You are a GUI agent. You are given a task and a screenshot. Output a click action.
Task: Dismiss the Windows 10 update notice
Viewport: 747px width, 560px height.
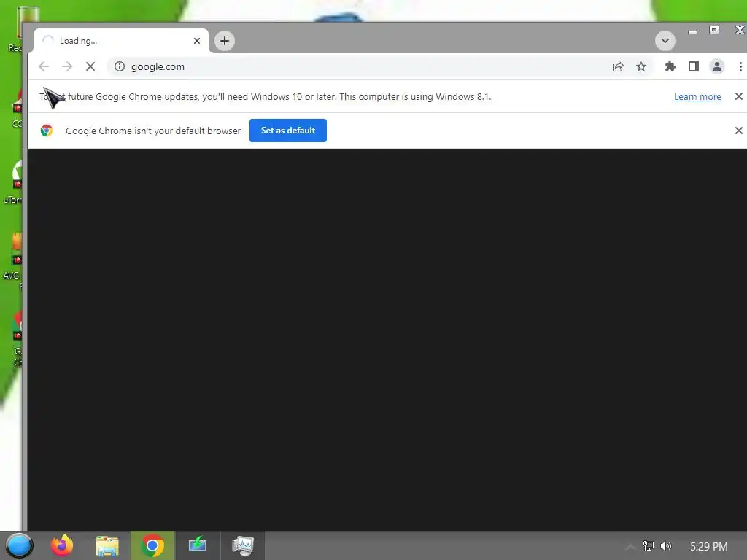click(x=738, y=97)
